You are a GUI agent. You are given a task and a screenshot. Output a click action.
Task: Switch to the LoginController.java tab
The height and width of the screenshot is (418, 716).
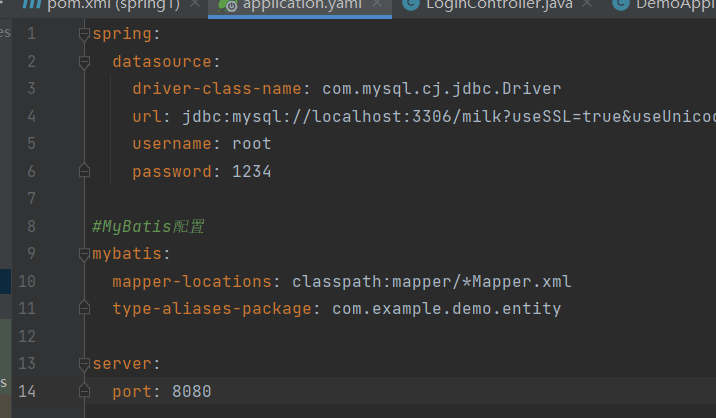point(496,5)
